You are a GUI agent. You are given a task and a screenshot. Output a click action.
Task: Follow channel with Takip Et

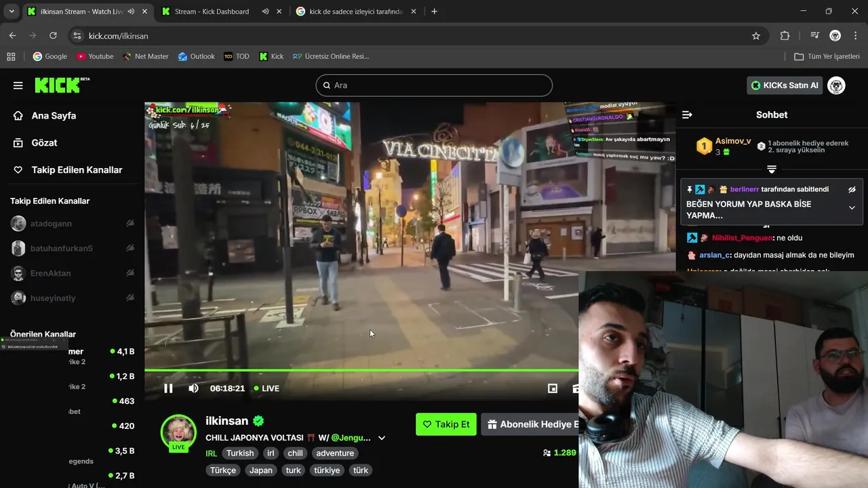446,424
